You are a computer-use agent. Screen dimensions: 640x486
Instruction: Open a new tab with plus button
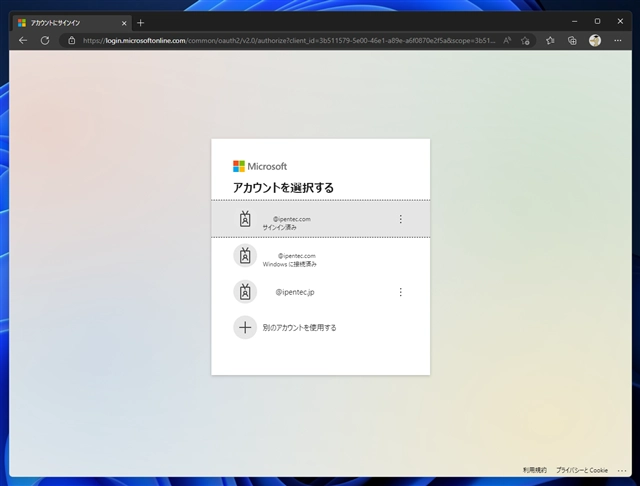click(x=140, y=23)
